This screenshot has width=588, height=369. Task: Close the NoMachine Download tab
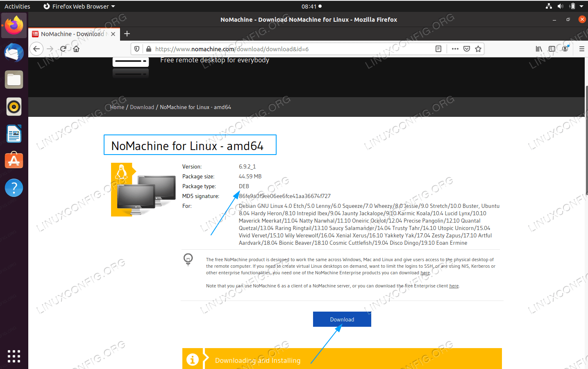pyautogui.click(x=113, y=34)
